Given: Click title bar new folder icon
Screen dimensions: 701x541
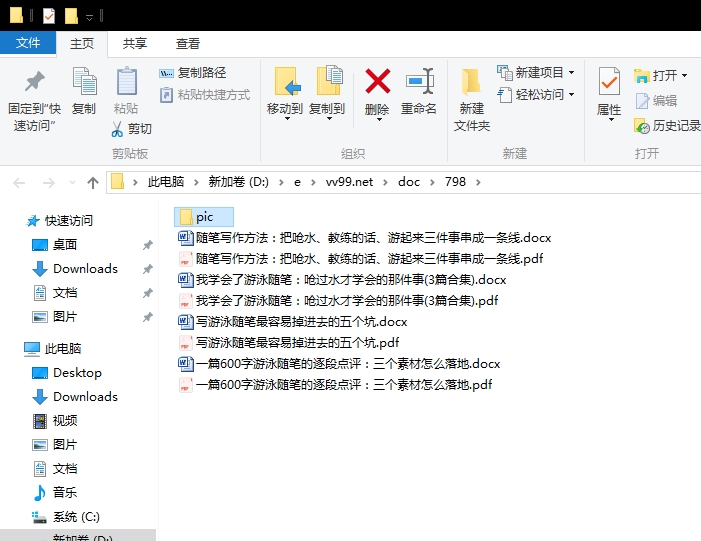Looking at the screenshot, I should coord(71,16).
